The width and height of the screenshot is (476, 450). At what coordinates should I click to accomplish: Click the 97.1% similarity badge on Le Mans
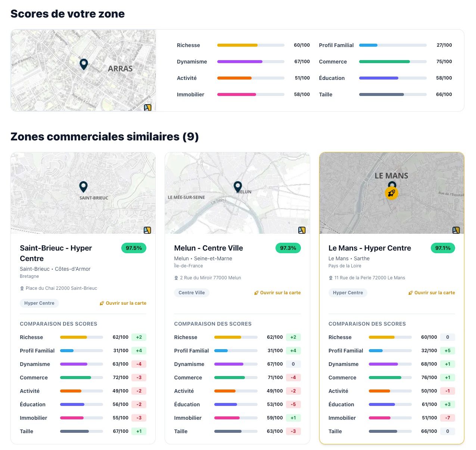442,248
